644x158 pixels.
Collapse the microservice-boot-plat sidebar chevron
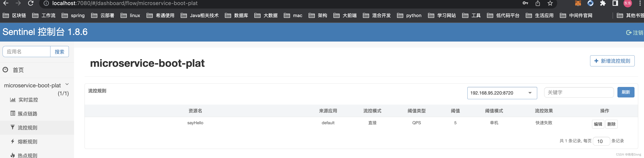pyautogui.click(x=67, y=84)
